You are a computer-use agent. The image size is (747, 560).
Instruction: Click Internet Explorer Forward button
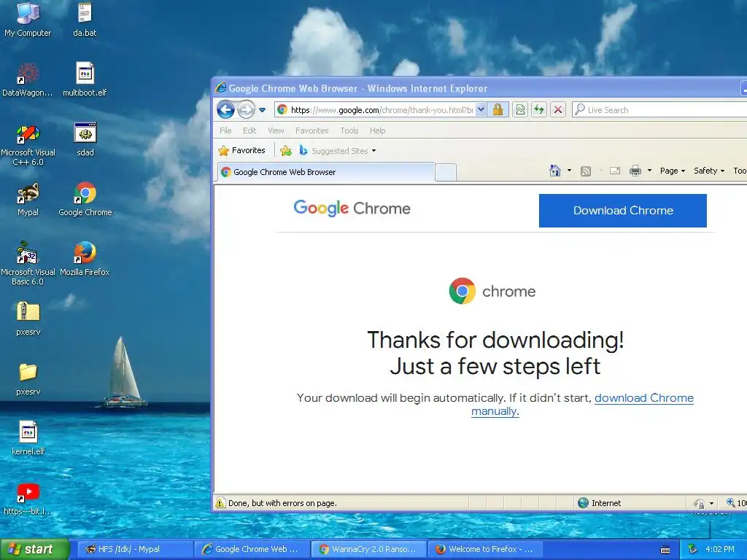pos(247,110)
